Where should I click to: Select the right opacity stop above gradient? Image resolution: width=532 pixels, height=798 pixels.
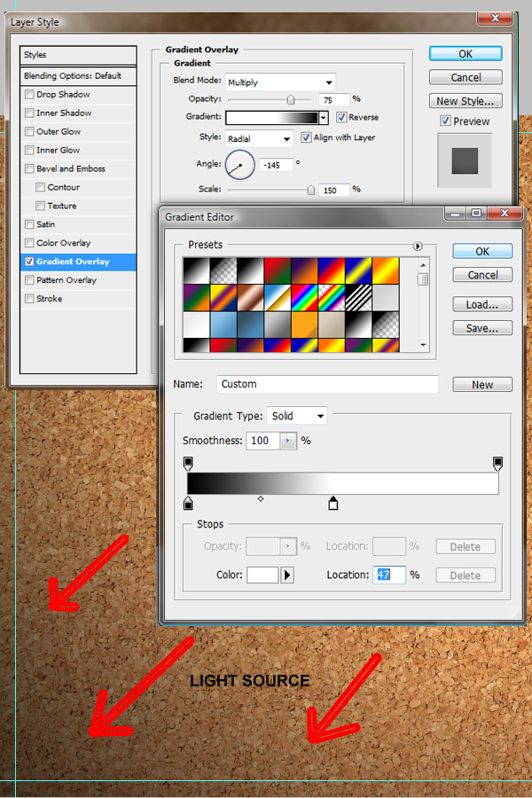[x=498, y=463]
